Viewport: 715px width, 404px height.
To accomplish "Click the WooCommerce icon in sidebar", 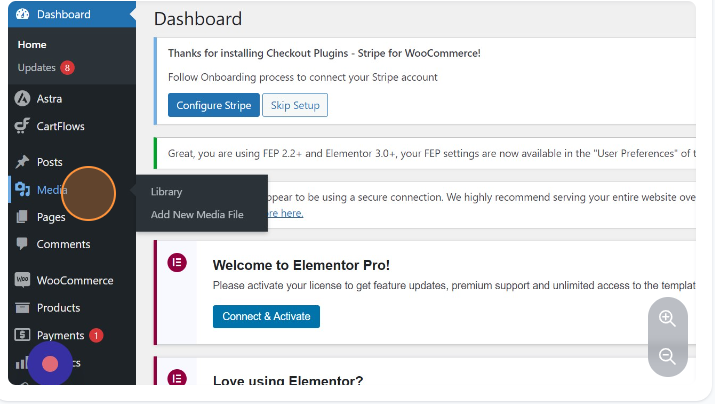I will [22, 281].
